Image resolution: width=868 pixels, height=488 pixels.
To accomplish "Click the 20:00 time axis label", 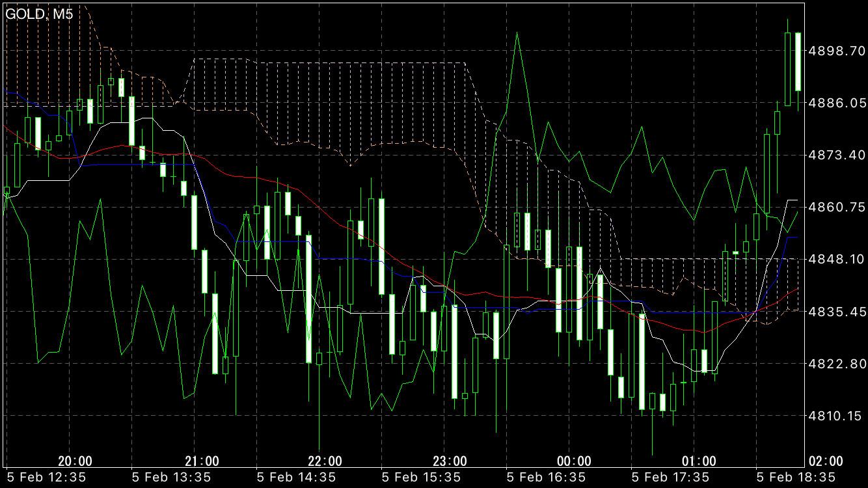I will (x=75, y=461).
